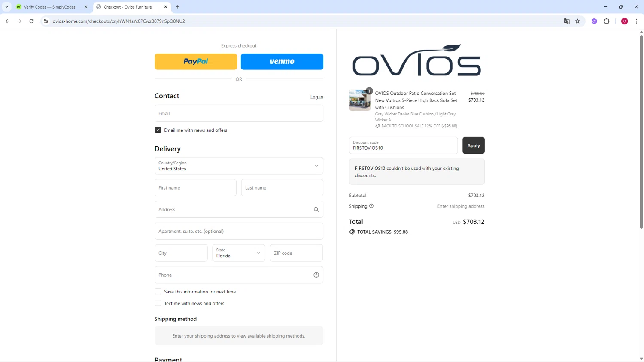644x362 pixels.
Task: Click the Discount code field with FIRSTOVIOS10
Action: click(403, 145)
